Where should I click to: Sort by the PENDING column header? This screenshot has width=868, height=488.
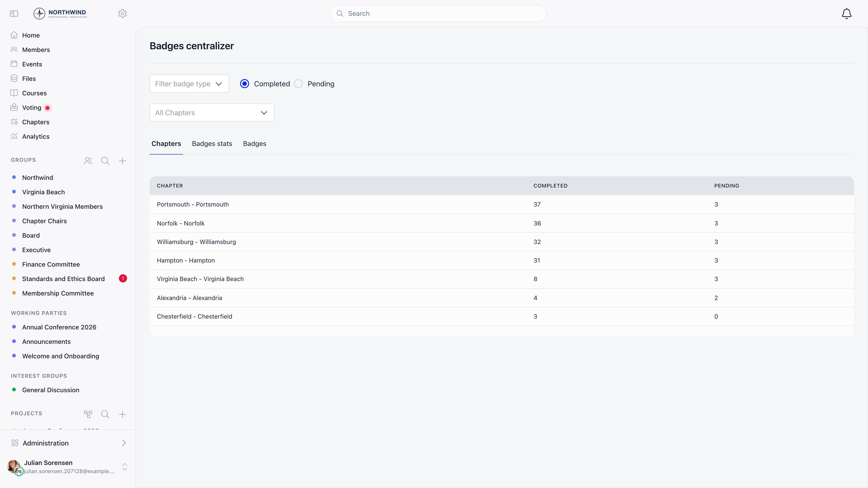pyautogui.click(x=726, y=185)
